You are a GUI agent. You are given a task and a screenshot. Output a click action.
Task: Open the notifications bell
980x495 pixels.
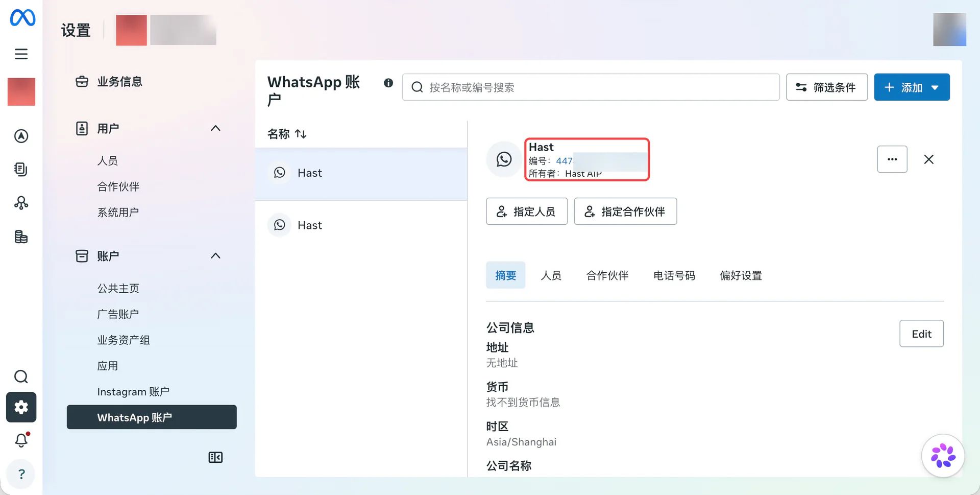(21, 440)
